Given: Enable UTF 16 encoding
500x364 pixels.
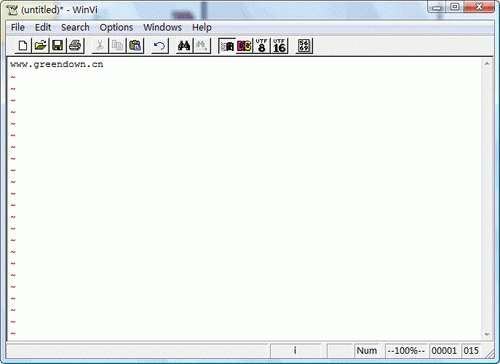Looking at the screenshot, I should tap(279, 46).
